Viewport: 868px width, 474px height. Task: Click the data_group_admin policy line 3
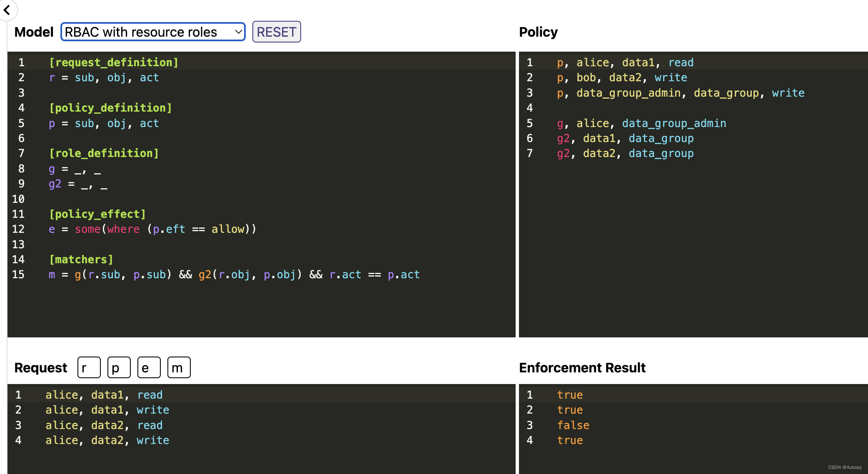coord(681,93)
